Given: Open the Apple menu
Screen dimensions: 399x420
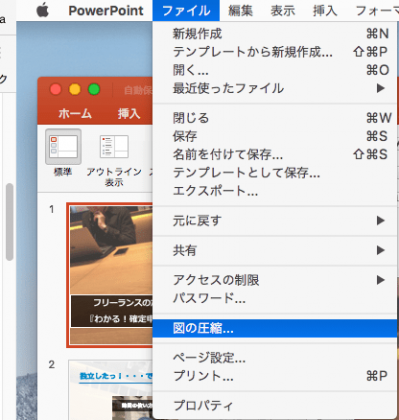Looking at the screenshot, I should pyautogui.click(x=43, y=11).
